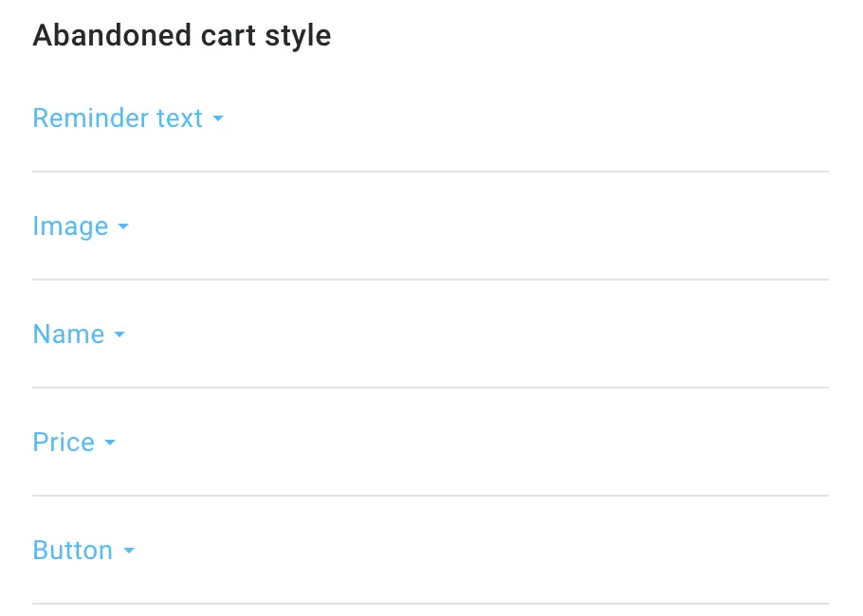Click the blue Name label
This screenshot has width=863, height=616.
(68, 334)
